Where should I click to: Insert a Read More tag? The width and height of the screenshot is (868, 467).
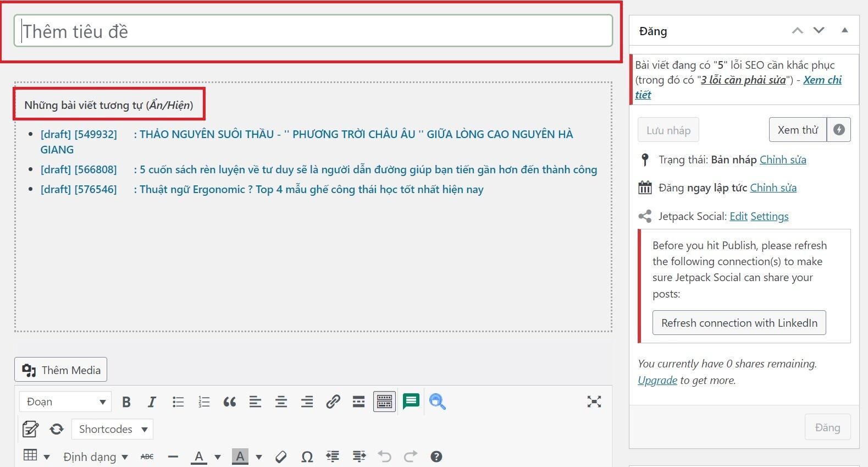pyautogui.click(x=358, y=402)
